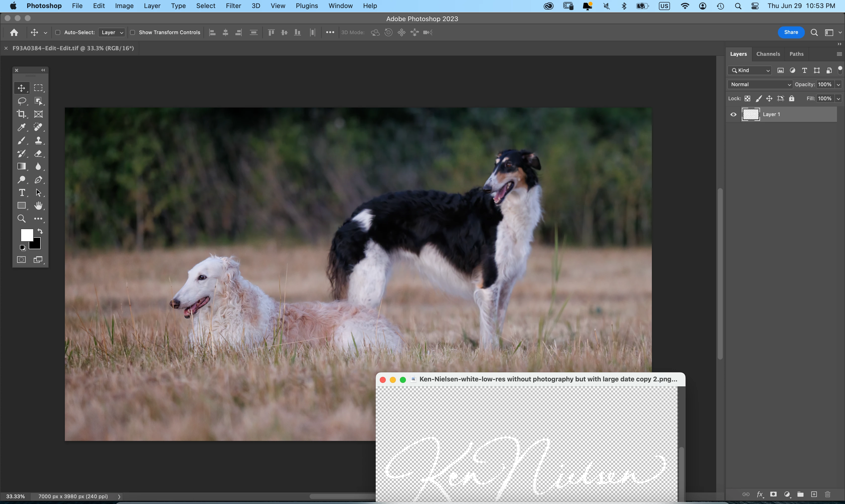Select the Lasso tool
Viewport: 845px width, 504px height.
22,101
